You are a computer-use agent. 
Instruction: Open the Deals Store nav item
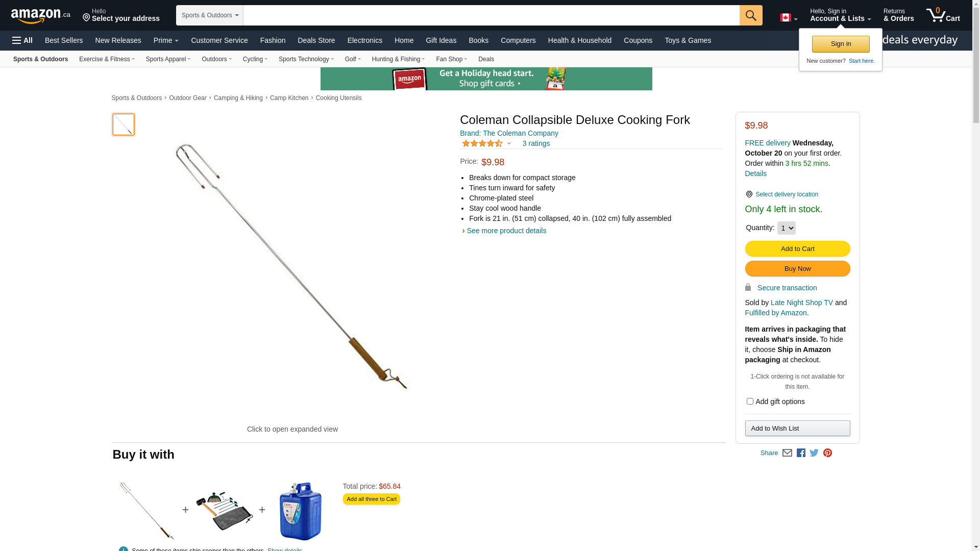pyautogui.click(x=316, y=40)
